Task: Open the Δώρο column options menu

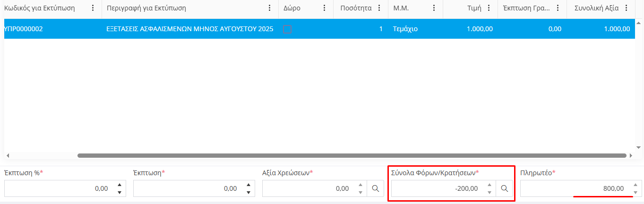Action: (x=324, y=8)
